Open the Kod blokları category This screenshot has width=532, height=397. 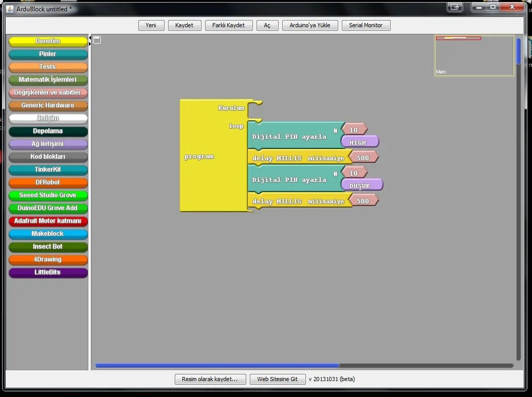(x=48, y=157)
